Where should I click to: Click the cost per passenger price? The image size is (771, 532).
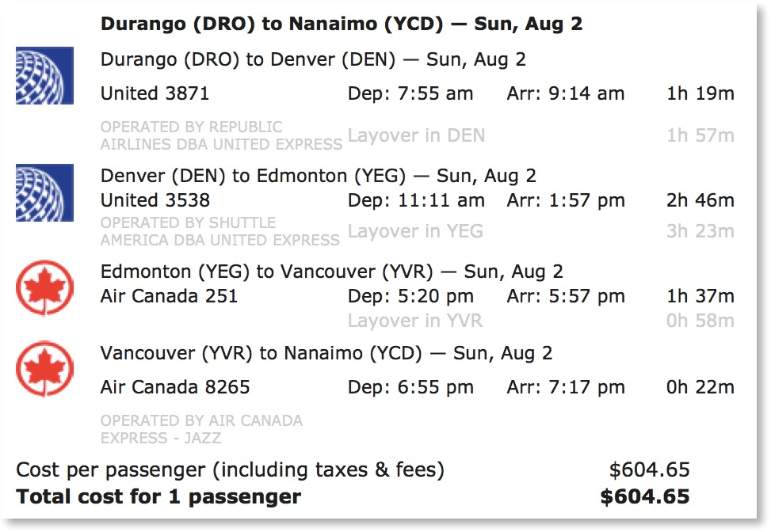tap(649, 470)
